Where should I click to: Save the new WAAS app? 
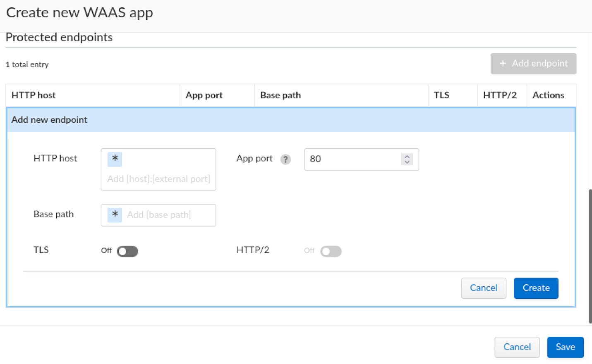pos(565,347)
